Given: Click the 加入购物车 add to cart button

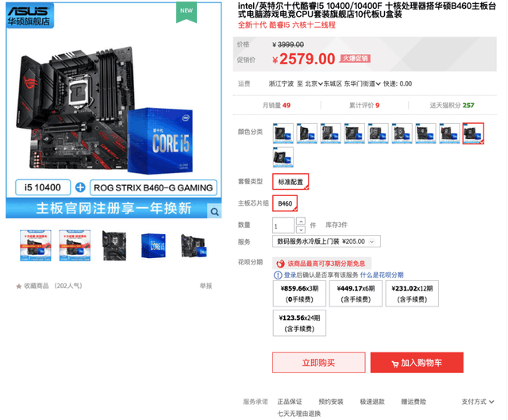Looking at the screenshot, I should 417,363.
